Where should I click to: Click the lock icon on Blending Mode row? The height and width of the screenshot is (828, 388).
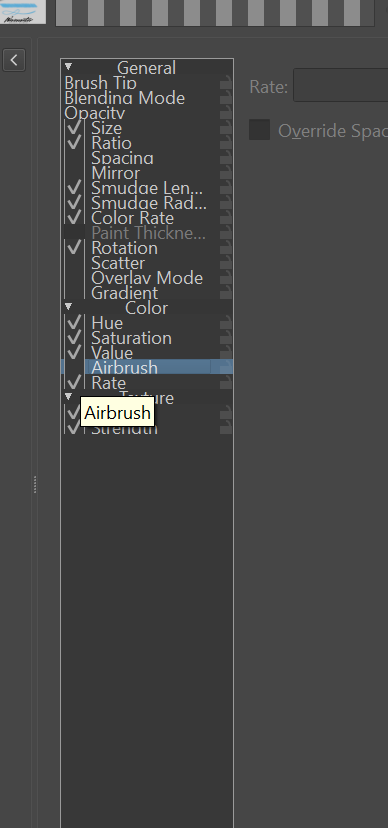(226, 98)
